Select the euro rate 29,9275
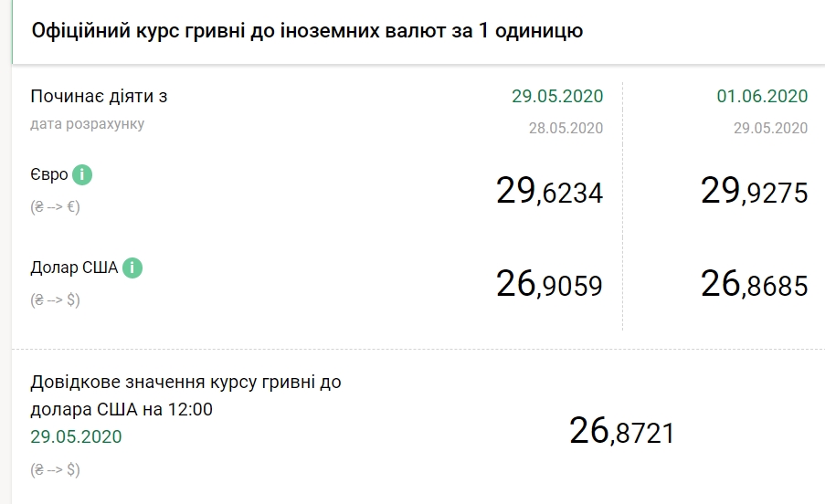 click(754, 191)
